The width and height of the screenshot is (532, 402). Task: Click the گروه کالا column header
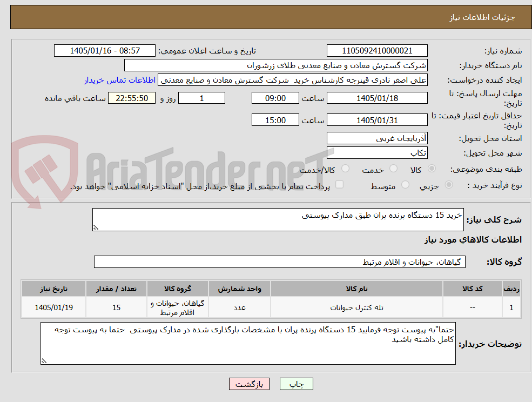(x=178, y=289)
